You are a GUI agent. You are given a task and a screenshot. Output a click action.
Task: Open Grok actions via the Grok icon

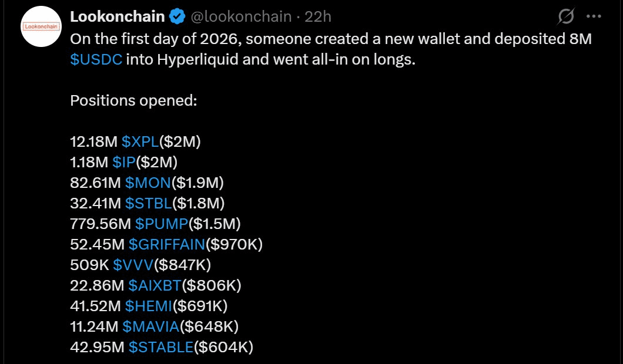[565, 16]
